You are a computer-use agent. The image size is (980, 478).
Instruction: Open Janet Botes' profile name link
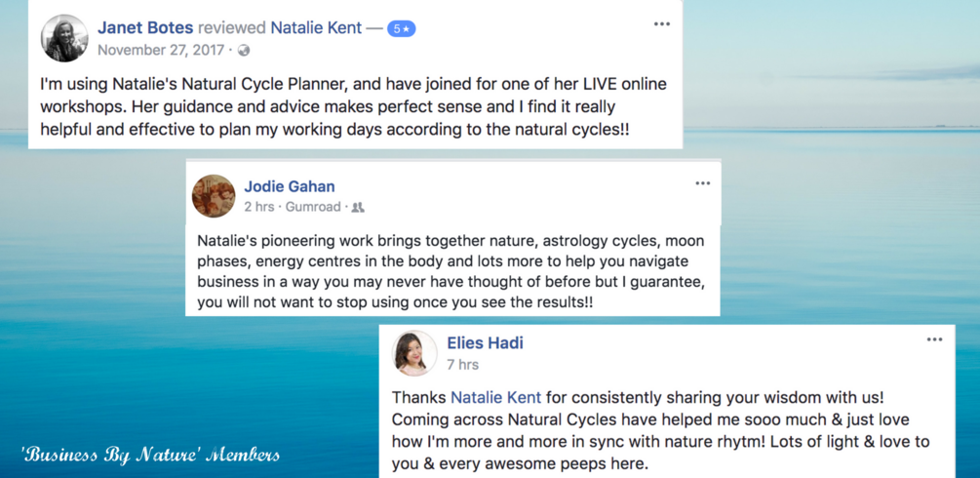click(145, 27)
